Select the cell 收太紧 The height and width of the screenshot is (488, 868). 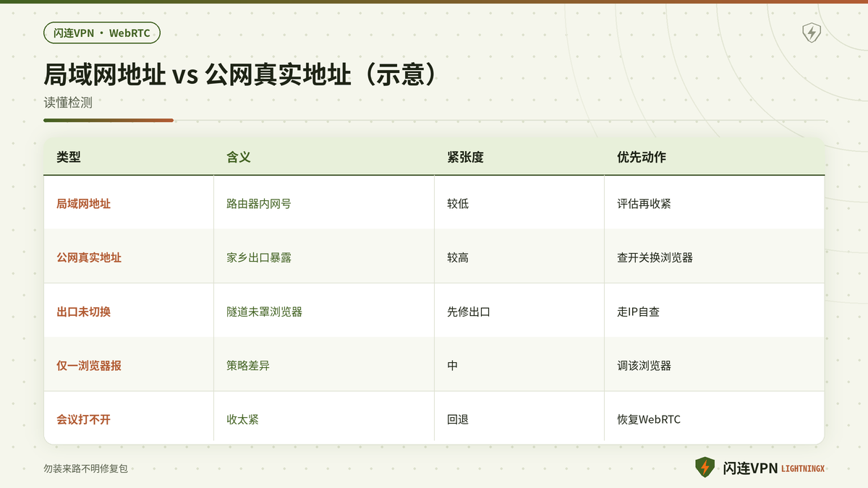242,419
